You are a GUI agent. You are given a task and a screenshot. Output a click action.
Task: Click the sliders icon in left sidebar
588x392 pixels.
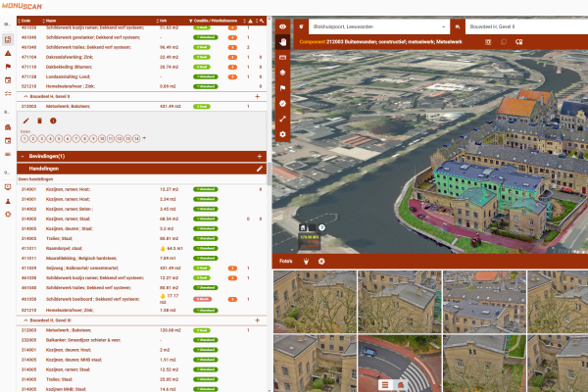(8, 93)
